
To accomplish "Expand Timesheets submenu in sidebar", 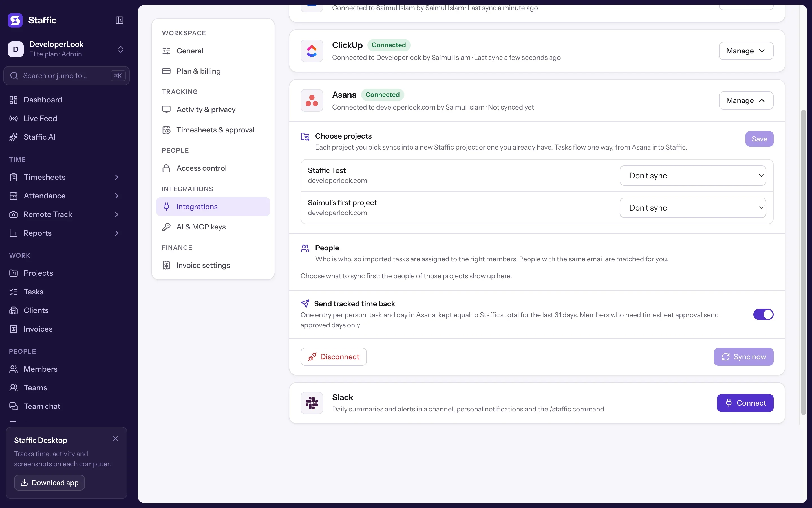I will 116,177.
